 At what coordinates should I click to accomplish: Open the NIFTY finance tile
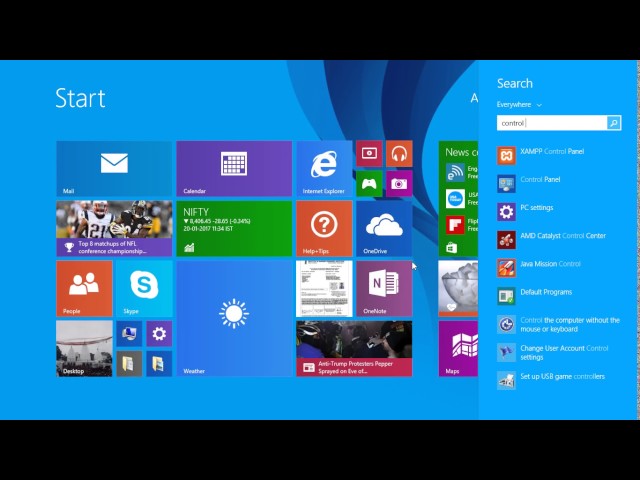pyautogui.click(x=234, y=229)
